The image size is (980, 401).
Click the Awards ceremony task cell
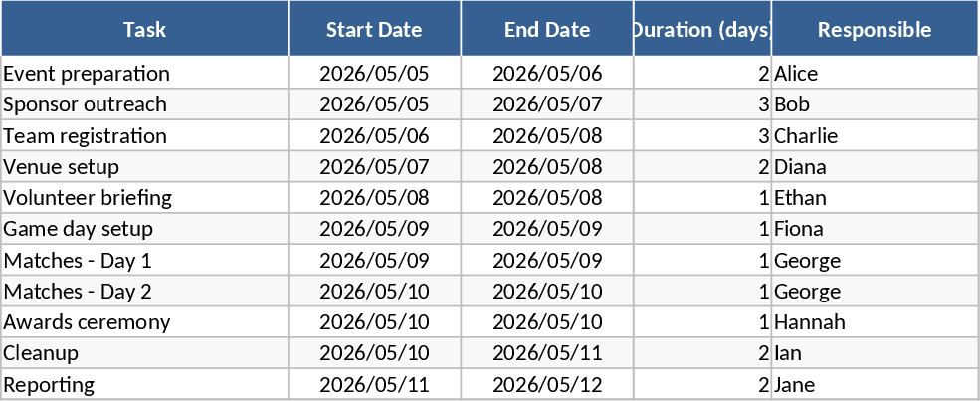[88, 322]
